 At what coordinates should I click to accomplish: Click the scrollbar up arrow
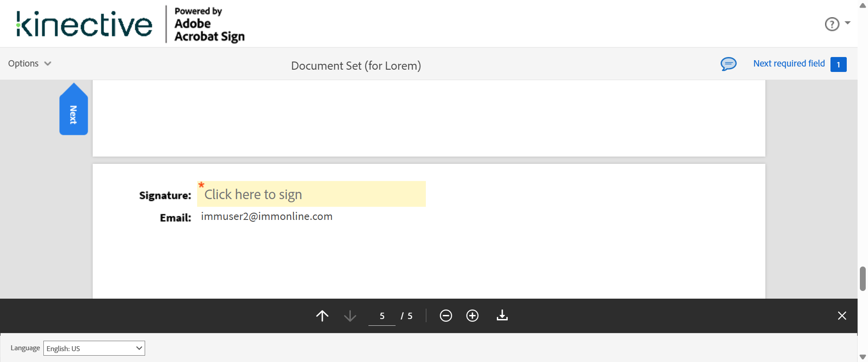coord(863,5)
